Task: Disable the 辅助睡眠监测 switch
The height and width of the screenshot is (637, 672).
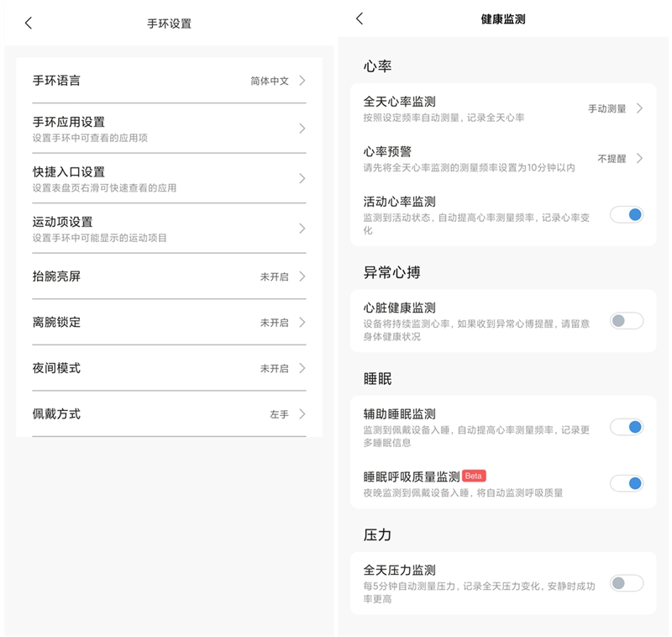Action: point(625,428)
